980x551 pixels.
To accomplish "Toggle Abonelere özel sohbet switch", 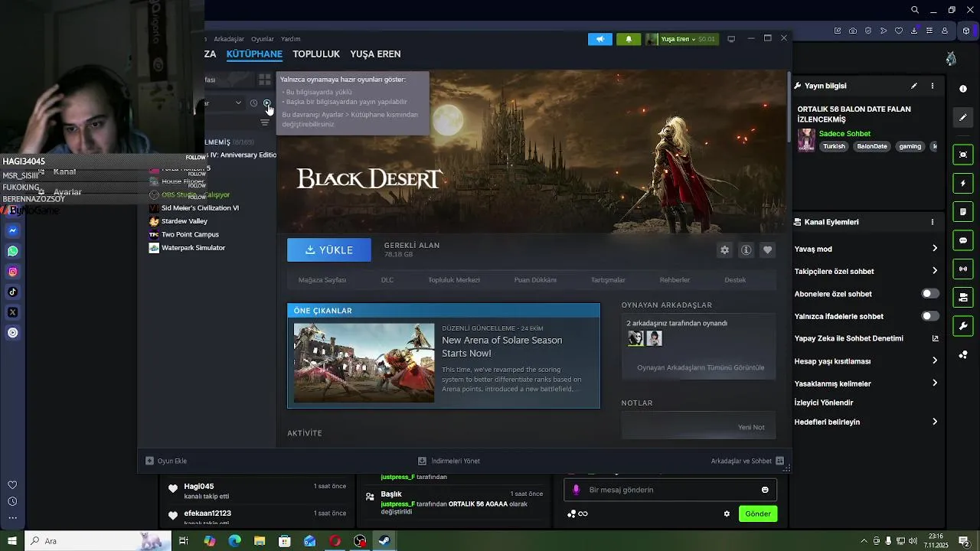I will 930,294.
